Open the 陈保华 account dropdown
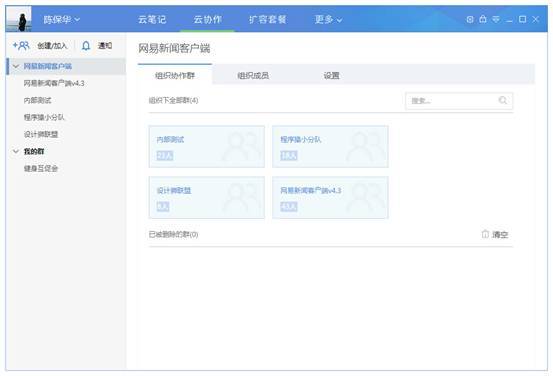Image resolution: width=553 pixels, height=376 pixels. (x=62, y=19)
